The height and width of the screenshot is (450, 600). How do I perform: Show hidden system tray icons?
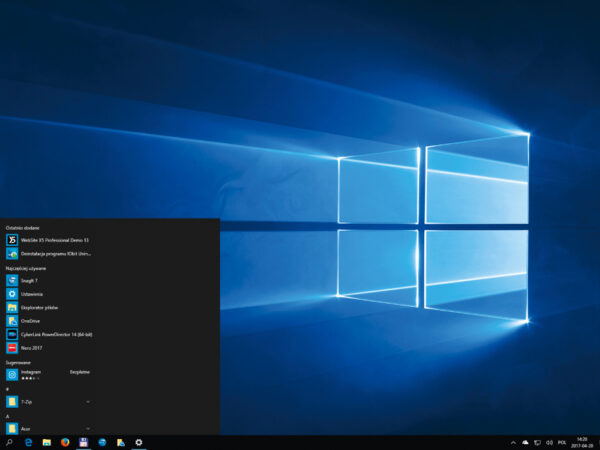513,442
